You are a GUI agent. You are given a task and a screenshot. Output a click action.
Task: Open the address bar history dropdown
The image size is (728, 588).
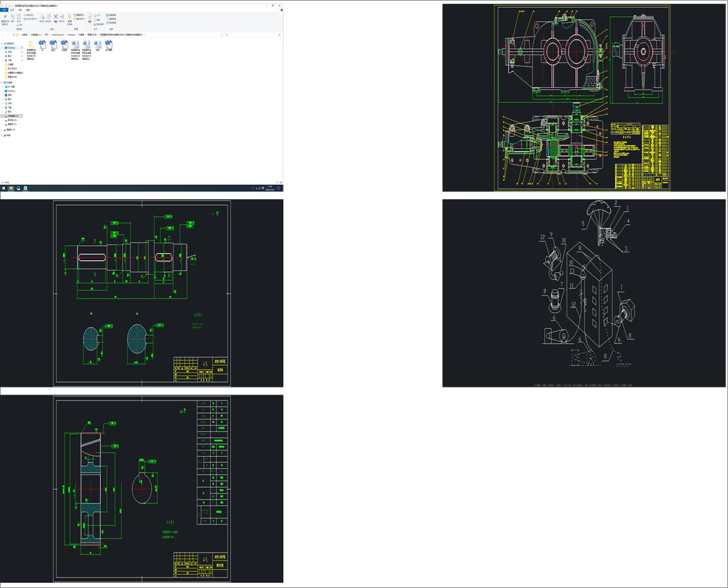(222, 35)
